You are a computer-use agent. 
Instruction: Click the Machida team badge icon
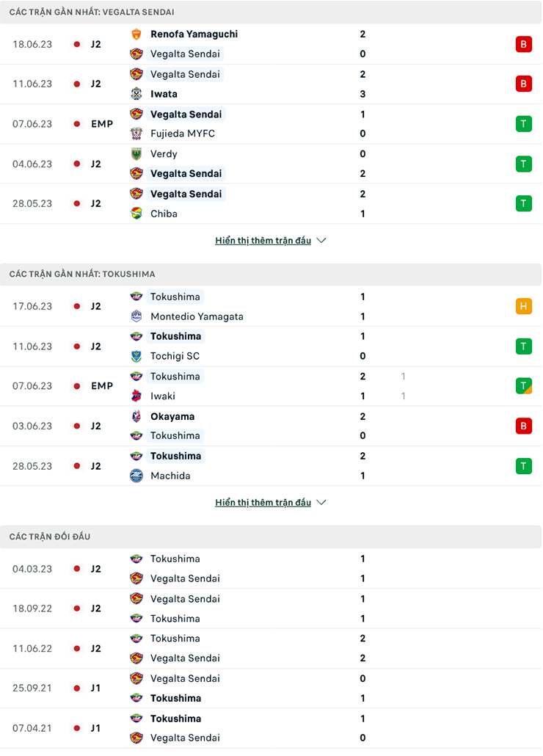[x=136, y=476]
